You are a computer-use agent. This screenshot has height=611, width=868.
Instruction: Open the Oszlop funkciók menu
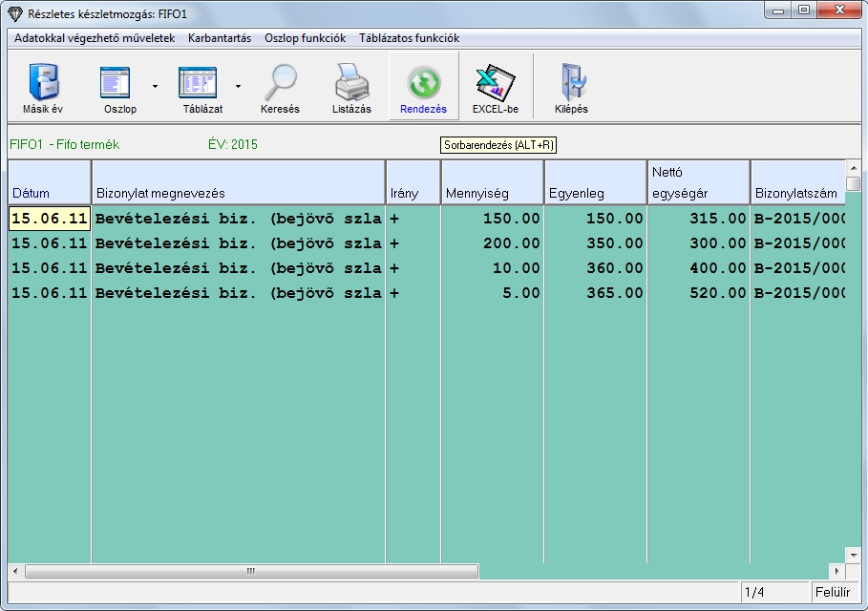pyautogui.click(x=305, y=39)
